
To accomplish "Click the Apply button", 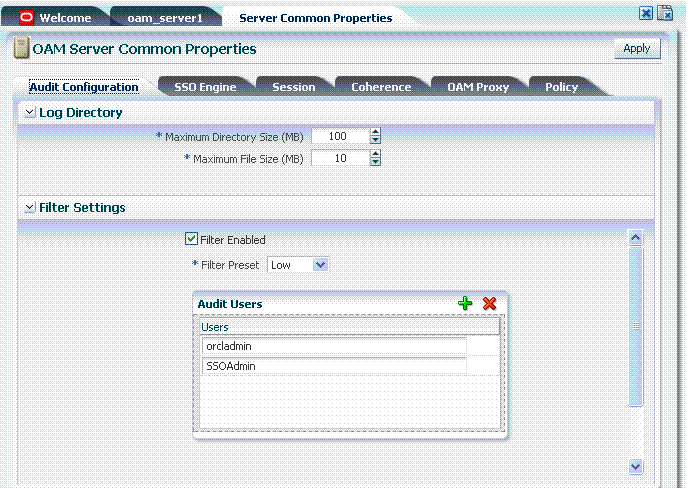I will (x=637, y=48).
